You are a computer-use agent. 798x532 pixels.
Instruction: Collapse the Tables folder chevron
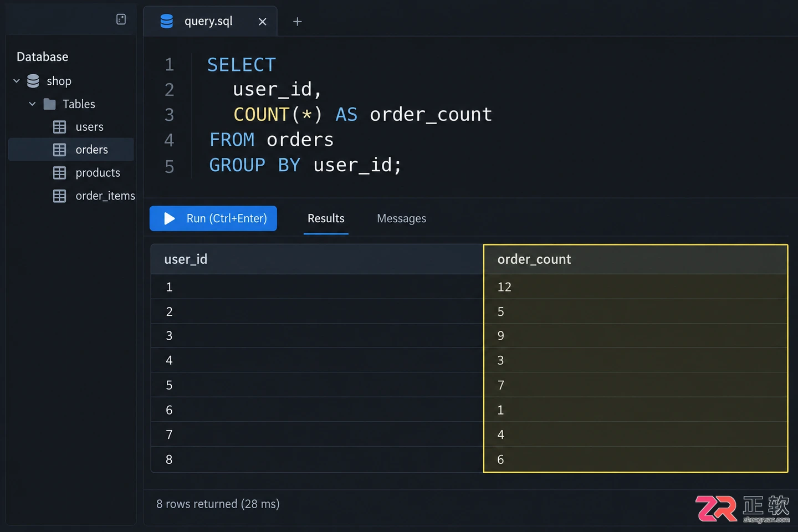32,104
